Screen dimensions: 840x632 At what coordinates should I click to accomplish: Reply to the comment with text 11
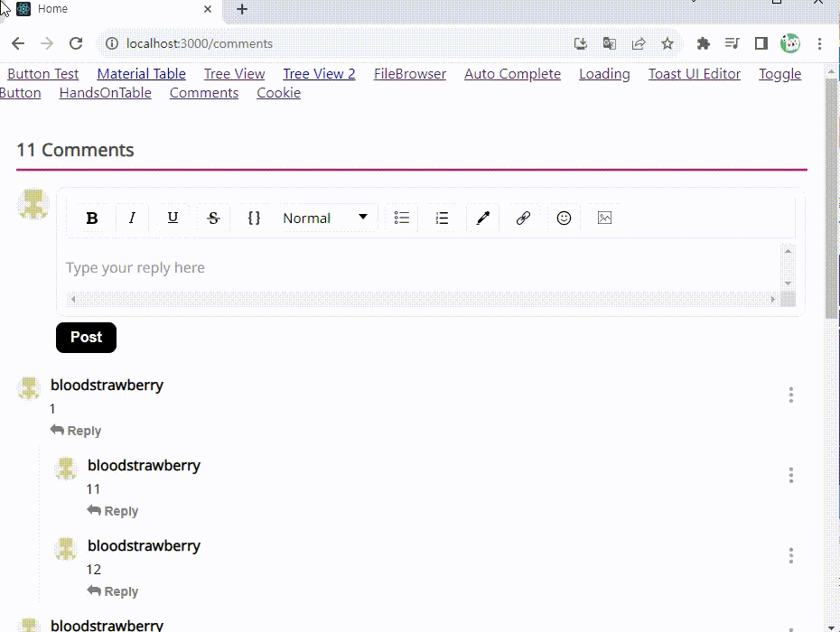113,511
